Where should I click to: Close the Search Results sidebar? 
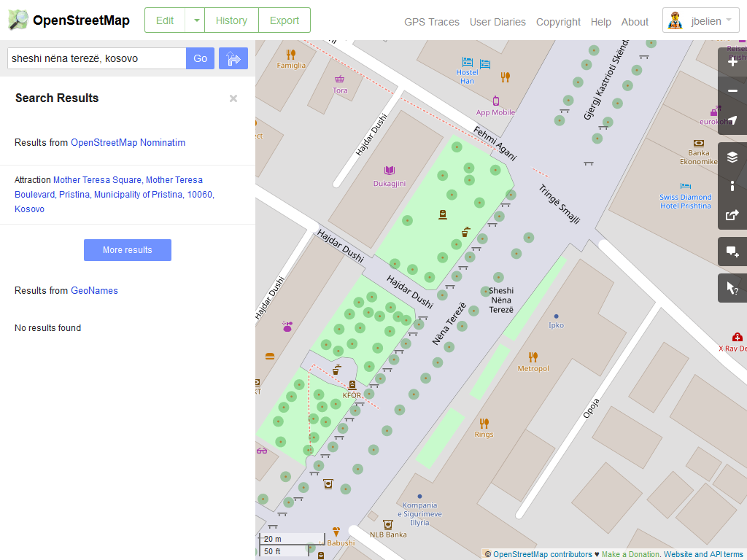pos(233,98)
